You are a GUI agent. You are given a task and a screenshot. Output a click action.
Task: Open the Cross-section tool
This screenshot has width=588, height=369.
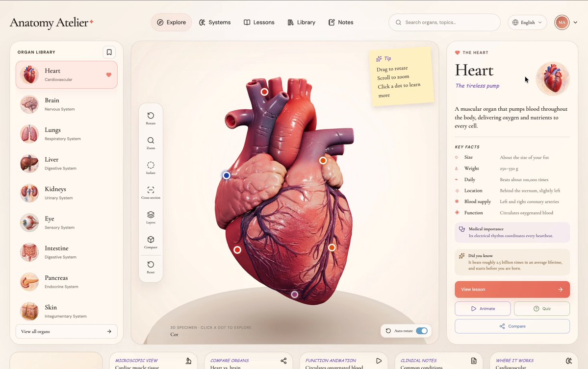pyautogui.click(x=151, y=192)
